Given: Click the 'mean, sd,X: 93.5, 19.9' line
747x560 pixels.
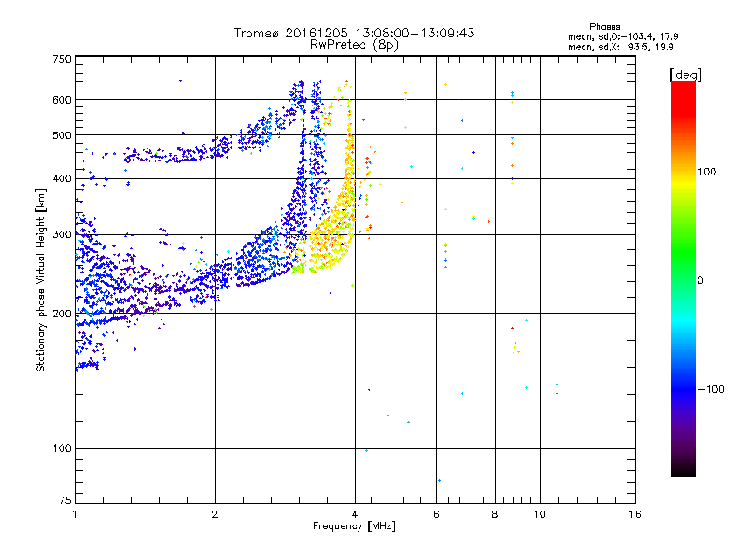Looking at the screenshot, I should pyautogui.click(x=620, y=48).
